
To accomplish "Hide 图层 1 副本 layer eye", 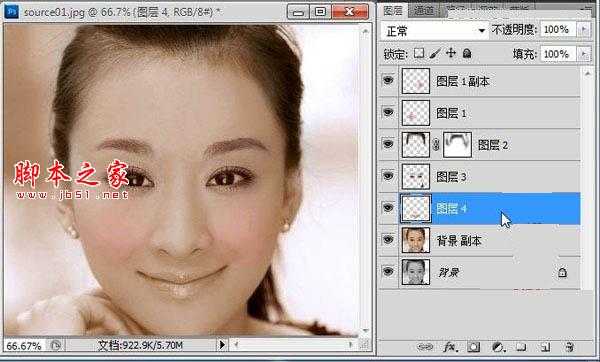I will click(388, 80).
